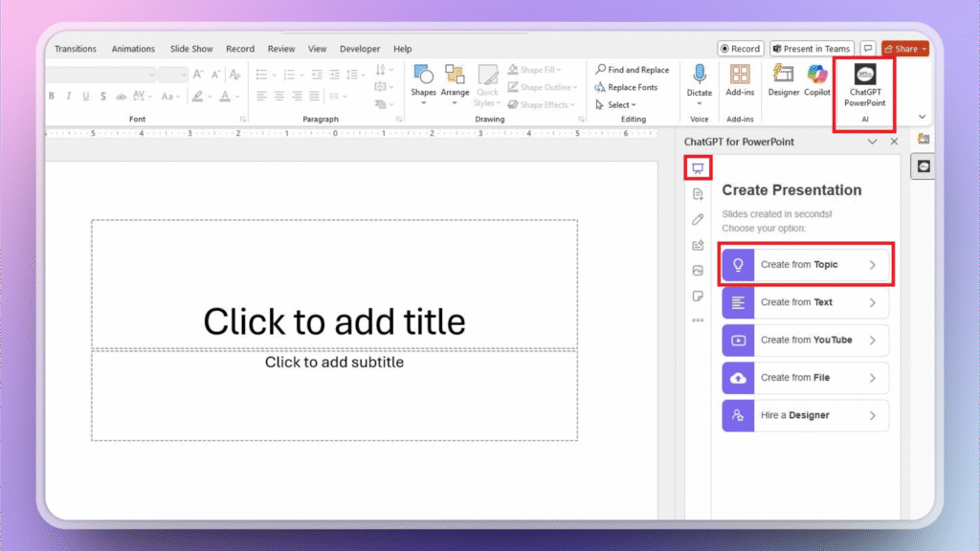Collapse the ChatGPT for PowerPoint pane chevron
Viewport: 980px width, 551px height.
pyautogui.click(x=872, y=142)
